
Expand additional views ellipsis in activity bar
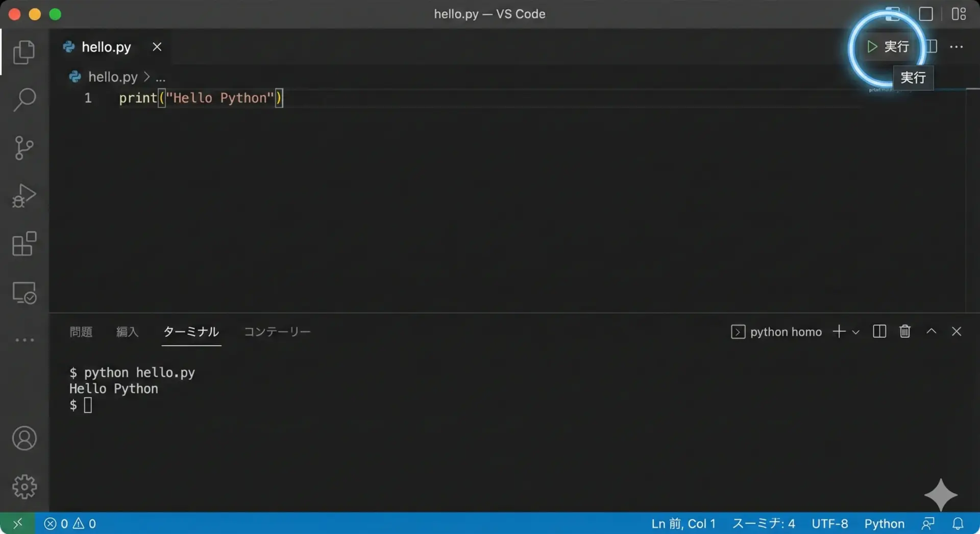(24, 340)
